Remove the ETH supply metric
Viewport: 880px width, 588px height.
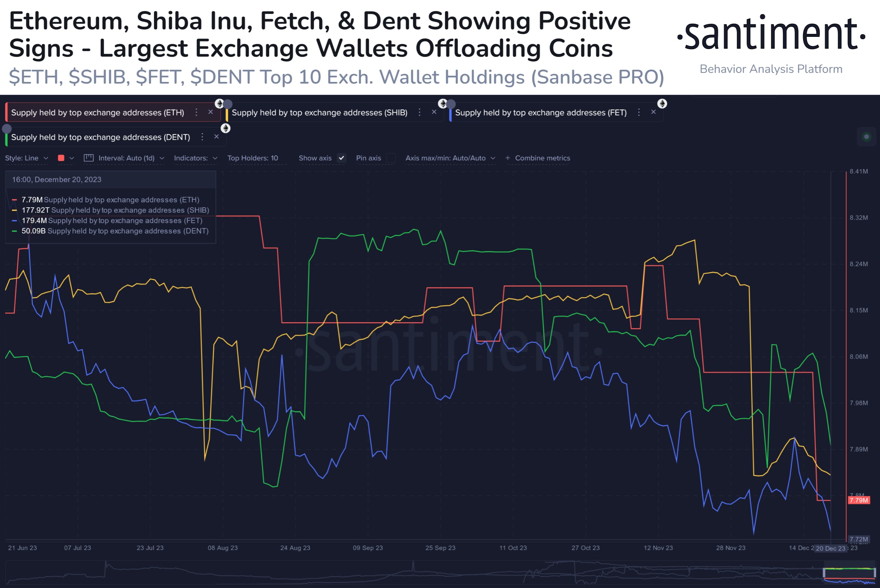point(210,112)
